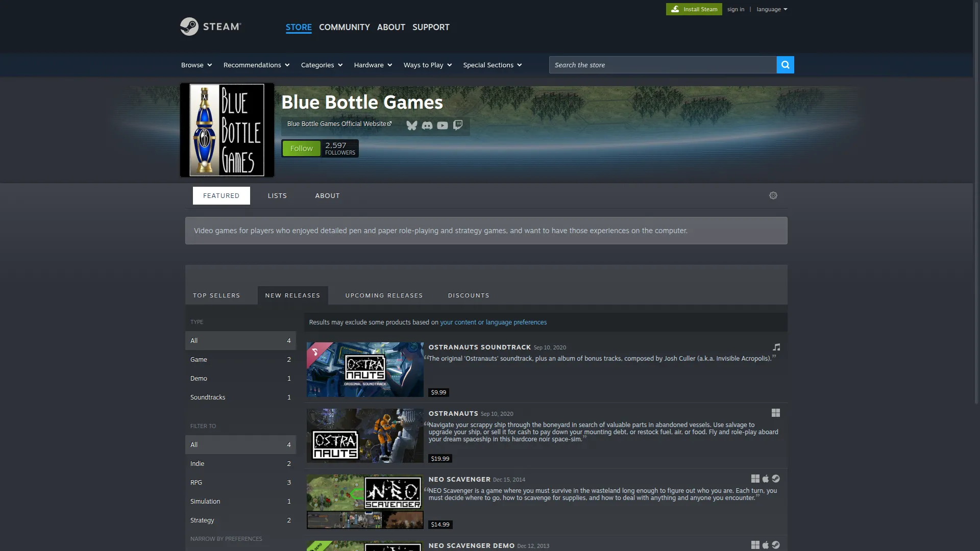This screenshot has height=551, width=980.
Task: Open the Bluesky butterfly social icon
Action: click(x=412, y=126)
